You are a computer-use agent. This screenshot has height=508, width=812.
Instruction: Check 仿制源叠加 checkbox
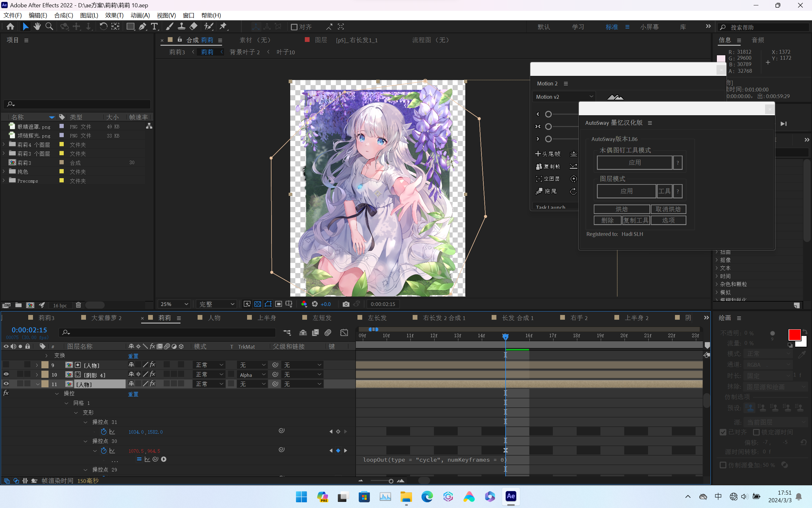click(723, 465)
